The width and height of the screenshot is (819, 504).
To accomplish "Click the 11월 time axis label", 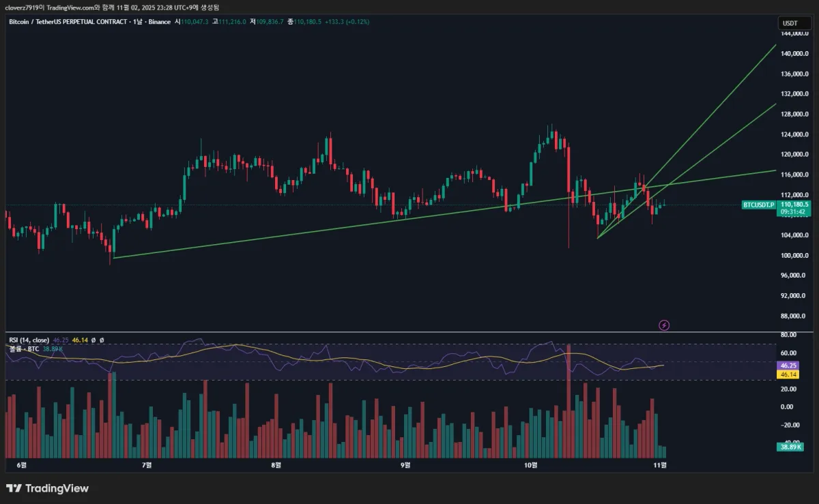I will click(660, 465).
